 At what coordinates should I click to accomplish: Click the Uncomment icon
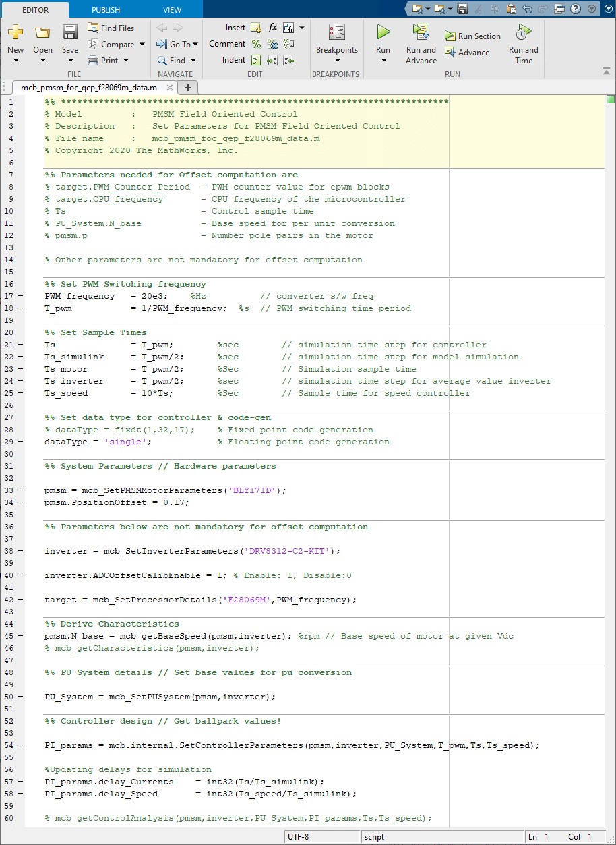click(272, 45)
